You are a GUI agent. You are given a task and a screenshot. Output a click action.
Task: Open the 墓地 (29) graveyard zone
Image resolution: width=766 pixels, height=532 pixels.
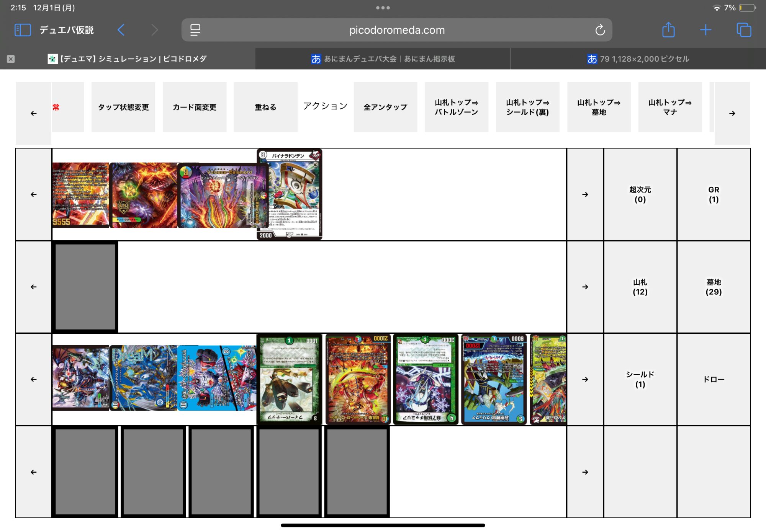(713, 287)
